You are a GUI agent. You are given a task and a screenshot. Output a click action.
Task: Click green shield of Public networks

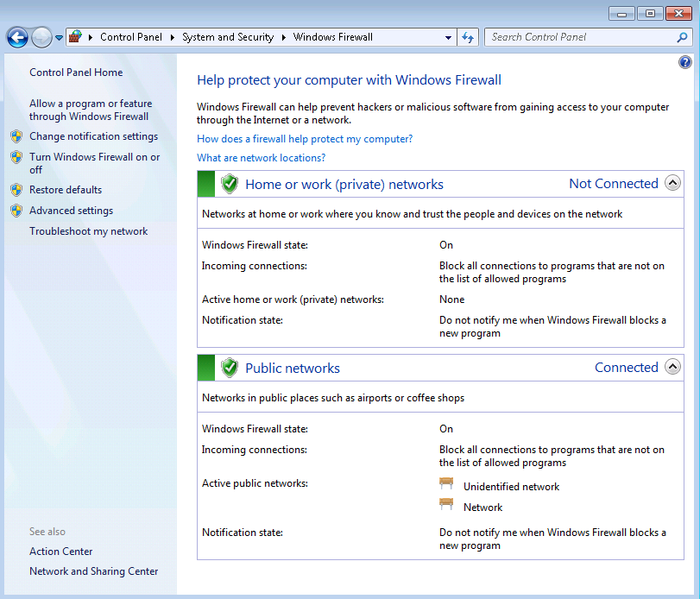click(230, 368)
